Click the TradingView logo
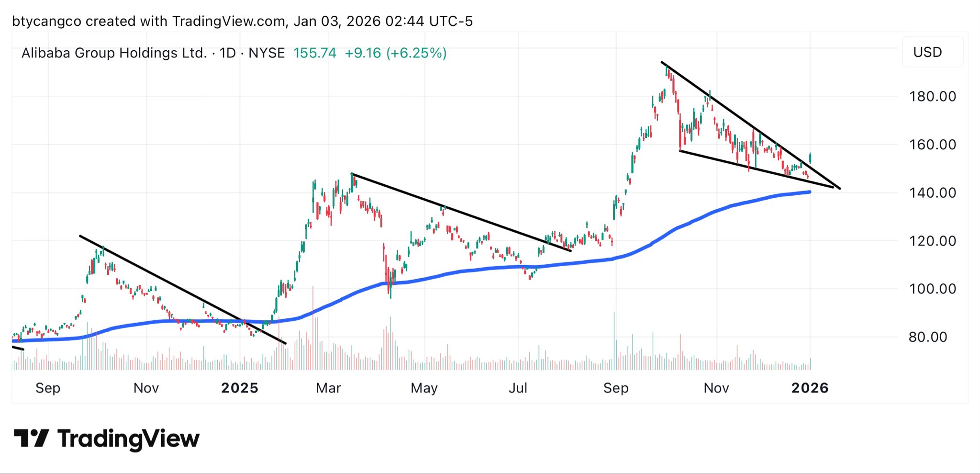 pyautogui.click(x=107, y=439)
